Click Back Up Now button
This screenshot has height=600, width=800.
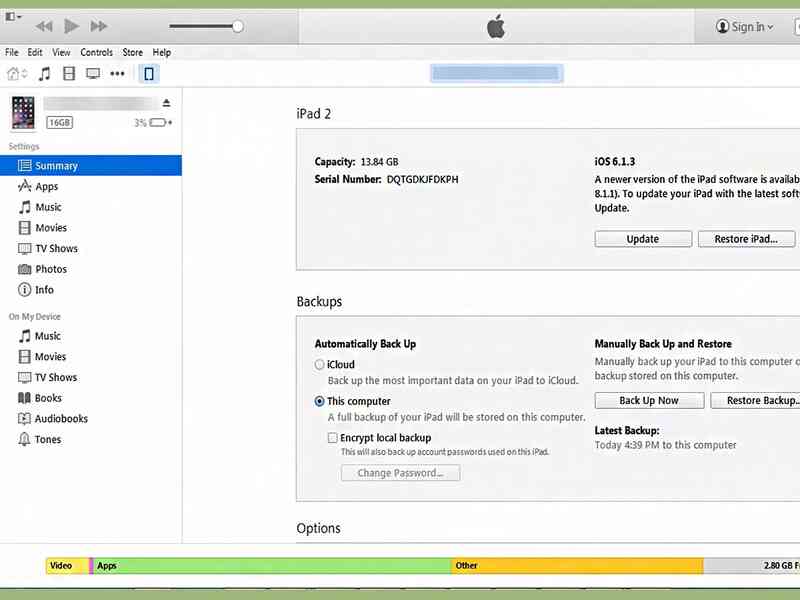click(x=649, y=401)
